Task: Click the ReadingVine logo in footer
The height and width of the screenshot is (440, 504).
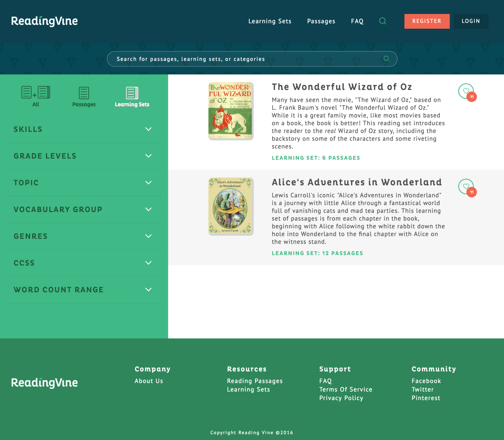Action: (x=44, y=382)
